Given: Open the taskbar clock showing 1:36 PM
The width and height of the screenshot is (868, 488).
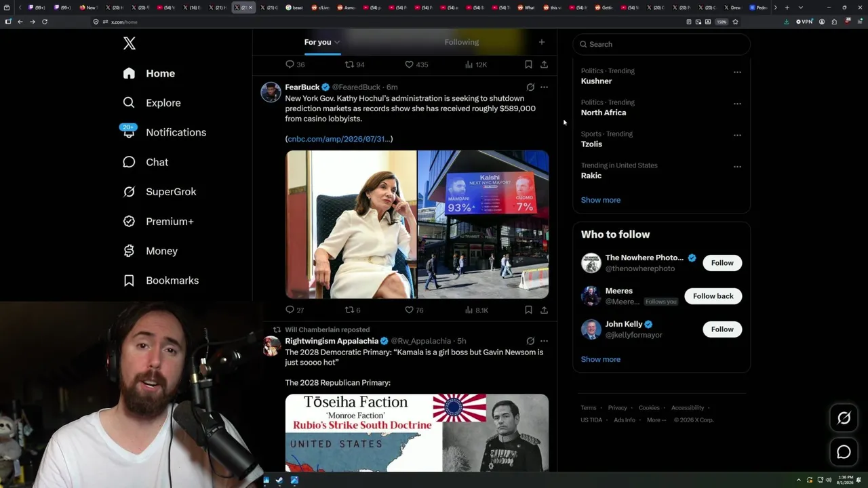Looking at the screenshot, I should 845,480.
